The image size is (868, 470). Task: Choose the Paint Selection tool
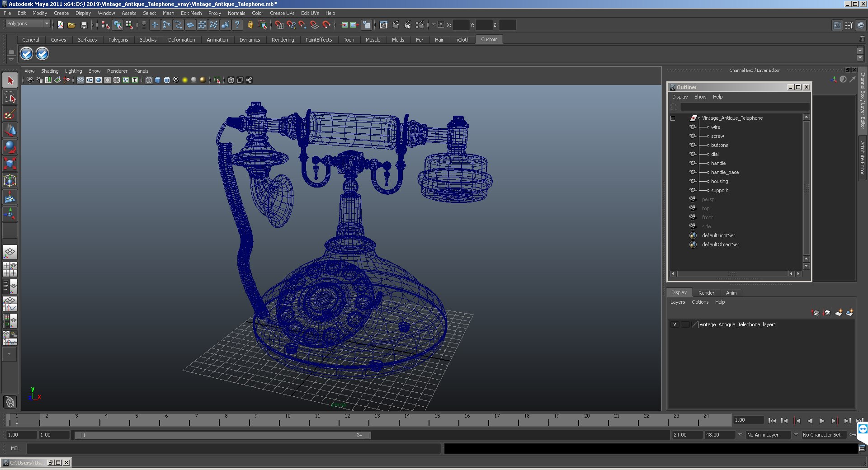click(10, 113)
